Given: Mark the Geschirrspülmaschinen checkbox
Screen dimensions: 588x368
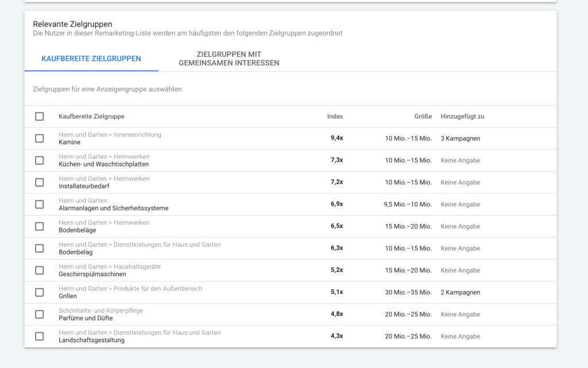Looking at the screenshot, I should (39, 270).
